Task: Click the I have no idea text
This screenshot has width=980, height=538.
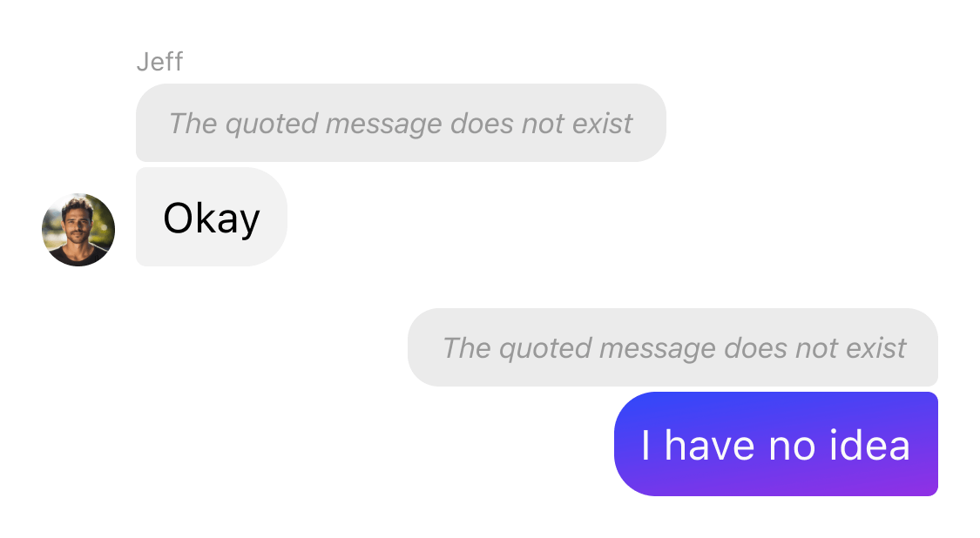Action: click(775, 446)
